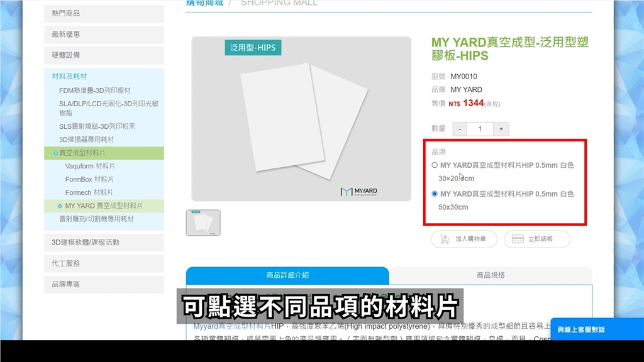This screenshot has width=644, height=362.
Task: Click arrow bullet beside 真空成型材料片
Action: tap(56, 153)
